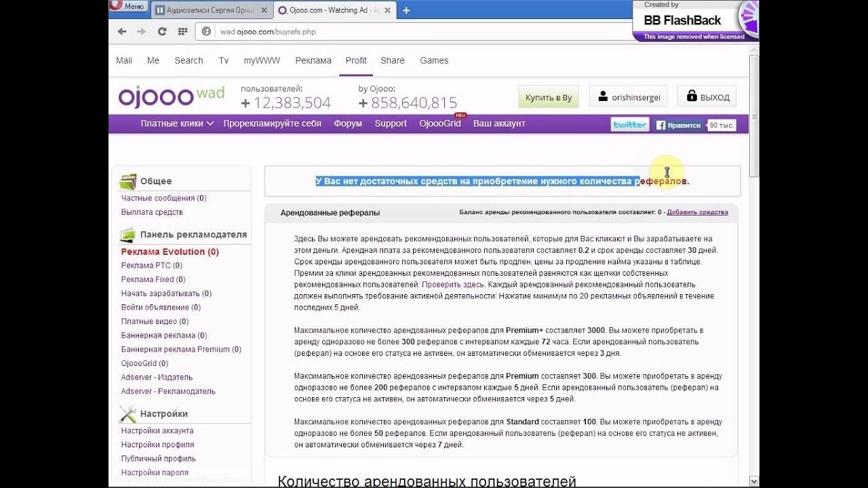Open Баннерная реклама (0) link

(x=164, y=335)
